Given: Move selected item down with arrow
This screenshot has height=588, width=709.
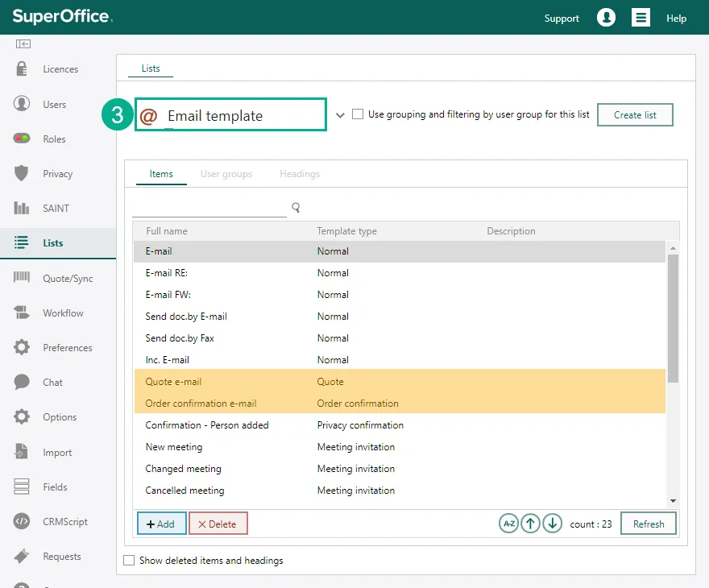Looking at the screenshot, I should click(552, 524).
